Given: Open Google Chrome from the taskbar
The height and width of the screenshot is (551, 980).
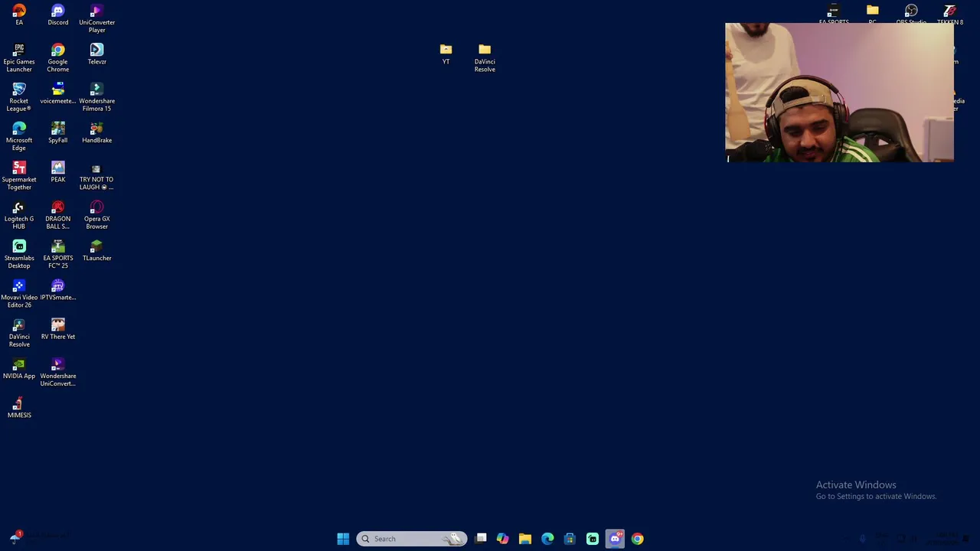Looking at the screenshot, I should click(x=638, y=539).
